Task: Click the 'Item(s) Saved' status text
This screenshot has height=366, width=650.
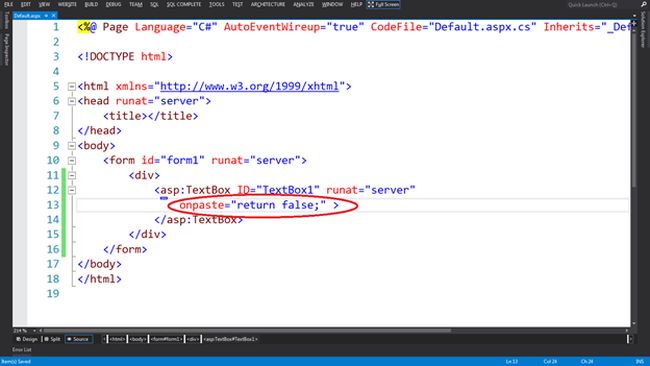Action: [x=16, y=361]
